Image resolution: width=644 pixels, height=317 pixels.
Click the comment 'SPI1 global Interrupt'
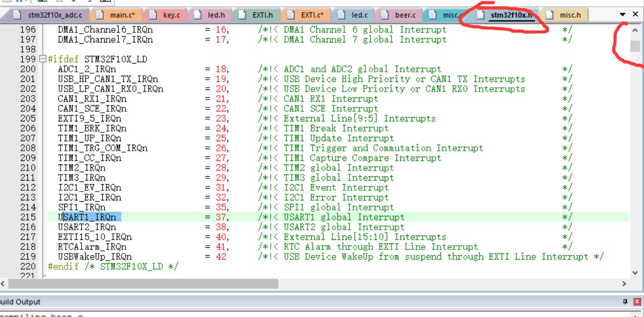tap(338, 207)
